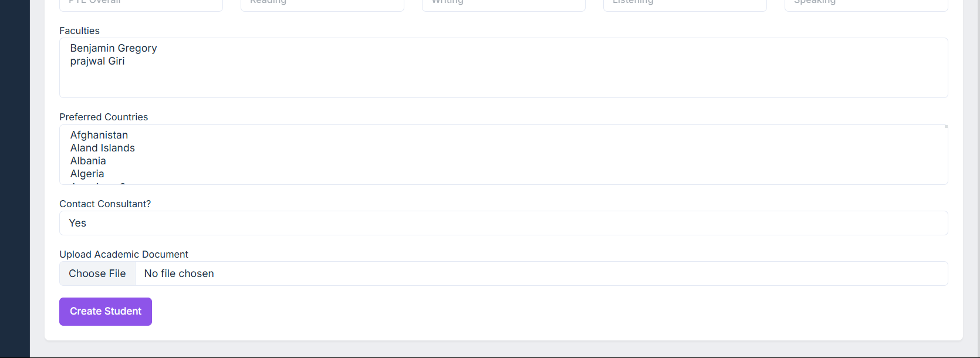Focus the Writing score input
The height and width of the screenshot is (358, 980).
(503, 5)
